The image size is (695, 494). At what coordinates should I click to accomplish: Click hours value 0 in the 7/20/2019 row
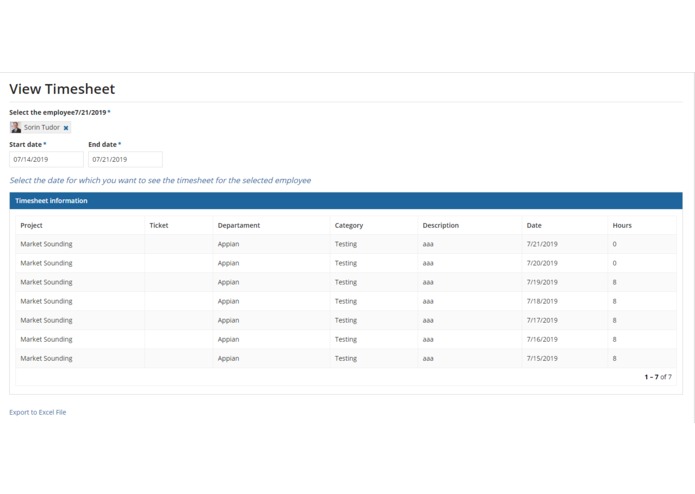click(x=614, y=263)
